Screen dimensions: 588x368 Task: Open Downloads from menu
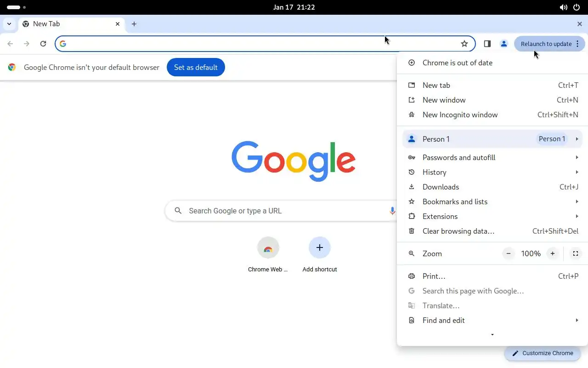tap(492, 187)
